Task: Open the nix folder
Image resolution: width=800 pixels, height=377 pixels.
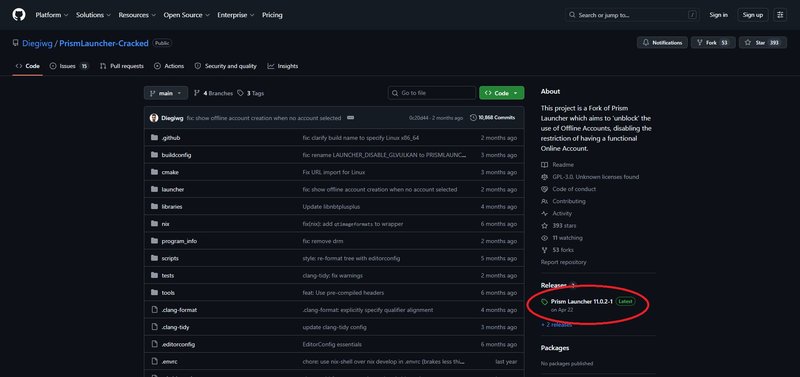Action: (165, 224)
